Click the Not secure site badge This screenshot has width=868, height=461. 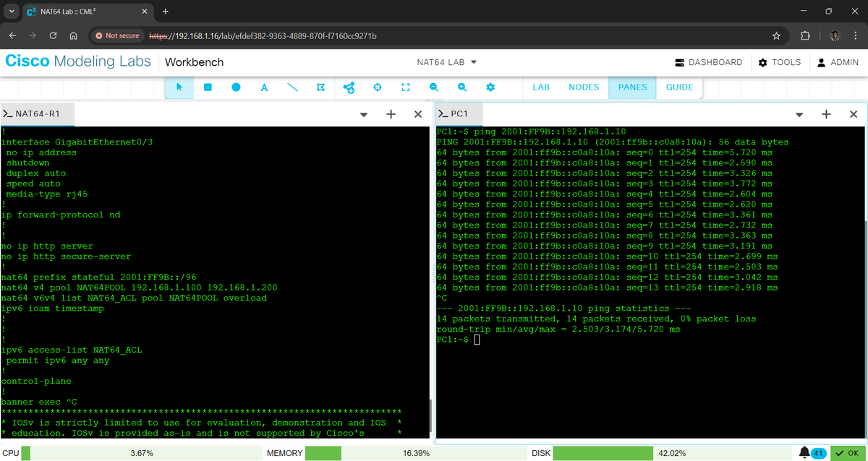coord(117,35)
